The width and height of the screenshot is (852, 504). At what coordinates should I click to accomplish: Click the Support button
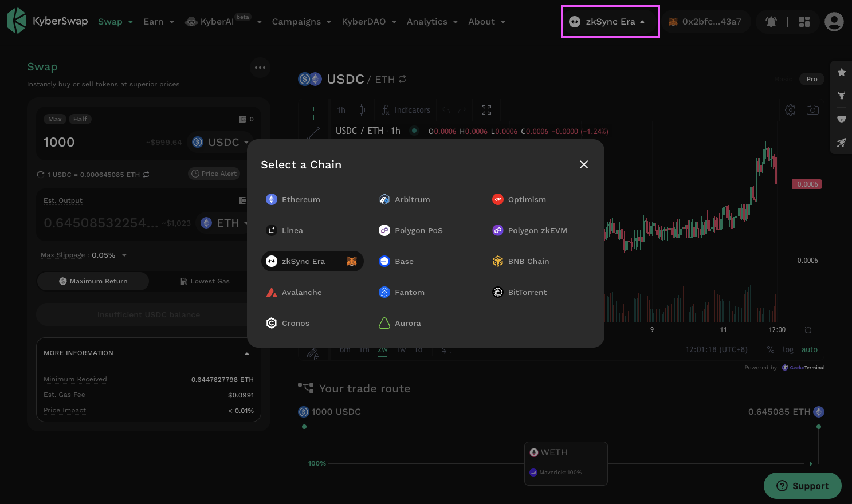(802, 486)
